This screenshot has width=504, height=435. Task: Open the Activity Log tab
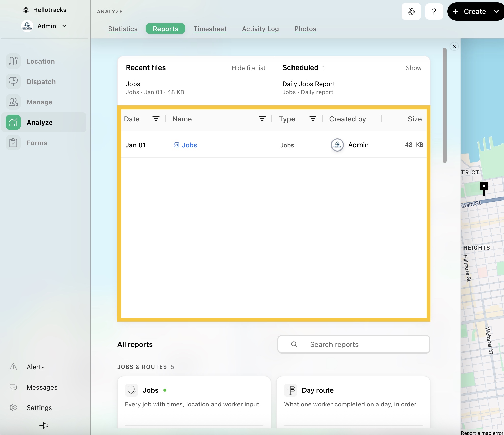click(x=260, y=29)
